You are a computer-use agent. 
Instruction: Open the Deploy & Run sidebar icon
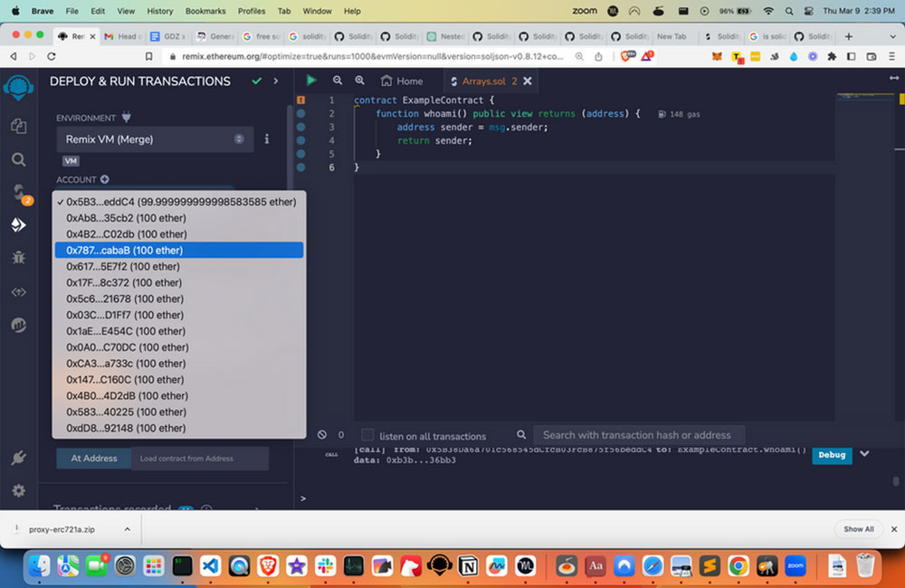click(18, 225)
